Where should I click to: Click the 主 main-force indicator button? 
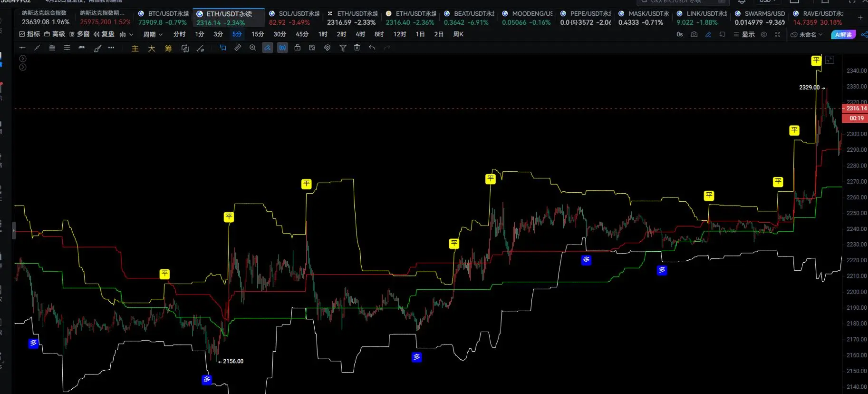[x=135, y=49]
